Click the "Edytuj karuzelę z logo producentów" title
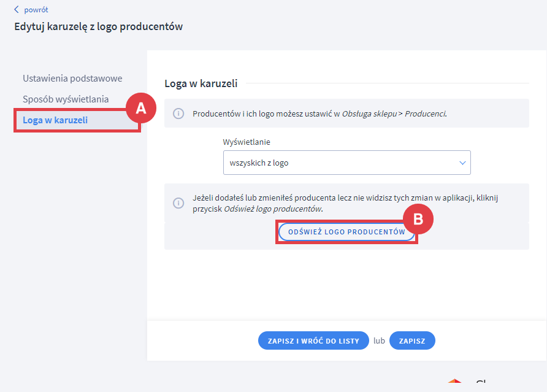The width and height of the screenshot is (547, 392). click(x=99, y=26)
